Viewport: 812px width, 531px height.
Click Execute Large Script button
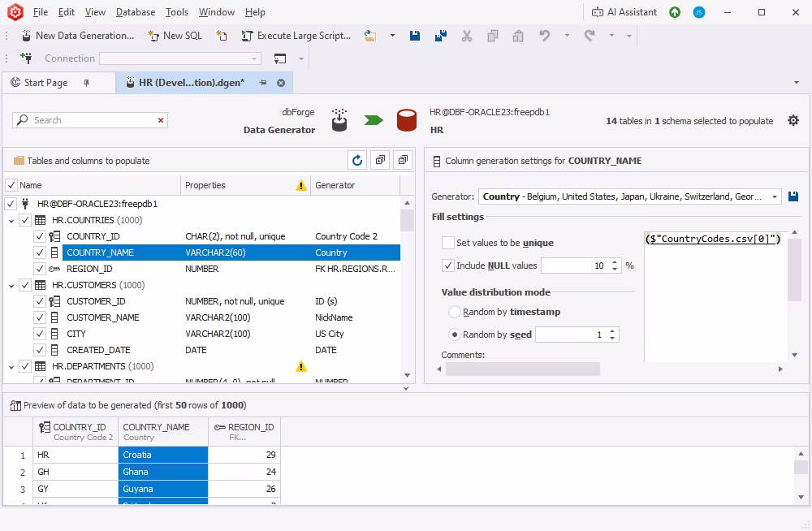point(296,36)
